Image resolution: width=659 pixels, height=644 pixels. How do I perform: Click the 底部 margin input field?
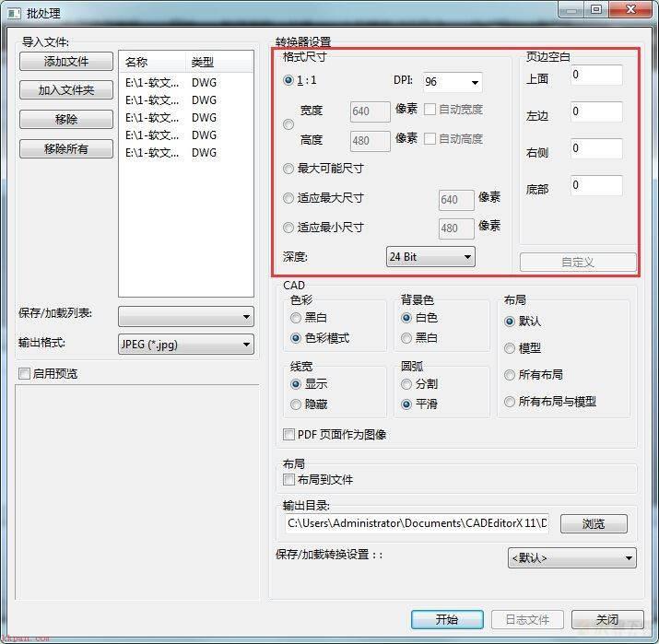596,185
